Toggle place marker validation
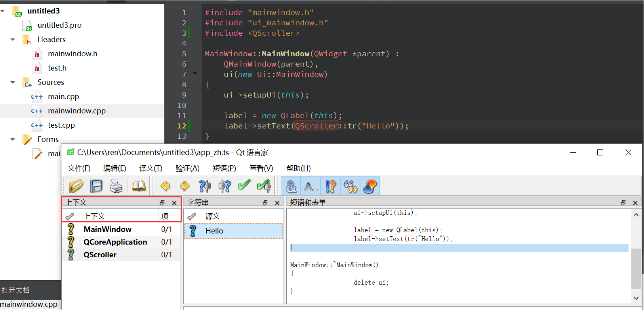The image size is (644, 310). (370, 186)
